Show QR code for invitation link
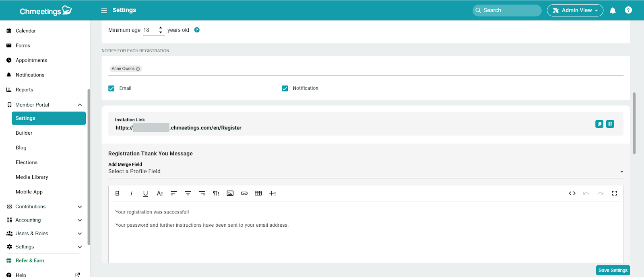The image size is (644, 277). click(x=610, y=124)
